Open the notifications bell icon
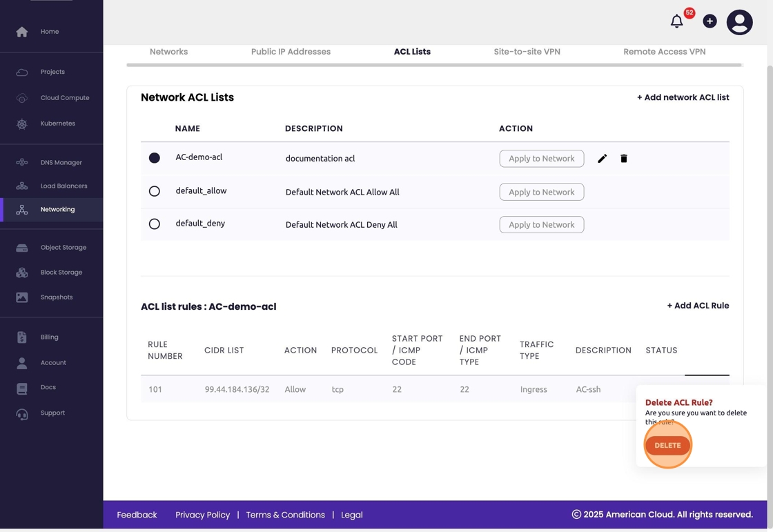Viewport: 773px width, 532px height. tap(676, 22)
